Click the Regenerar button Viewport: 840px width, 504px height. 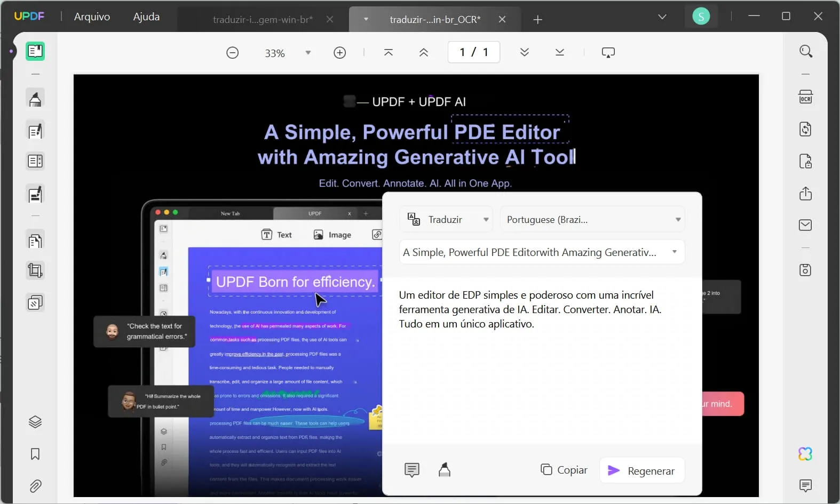(x=642, y=470)
